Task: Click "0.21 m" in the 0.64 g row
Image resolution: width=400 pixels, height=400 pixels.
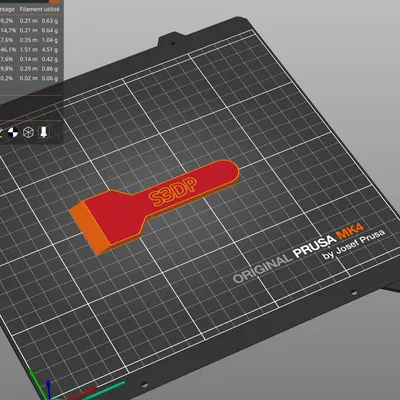Action: (29, 30)
